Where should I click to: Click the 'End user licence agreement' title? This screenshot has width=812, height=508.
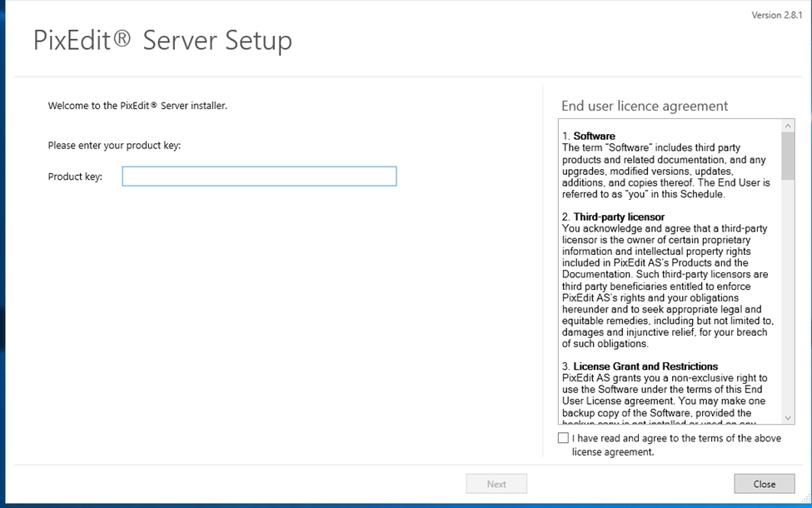[x=645, y=106]
